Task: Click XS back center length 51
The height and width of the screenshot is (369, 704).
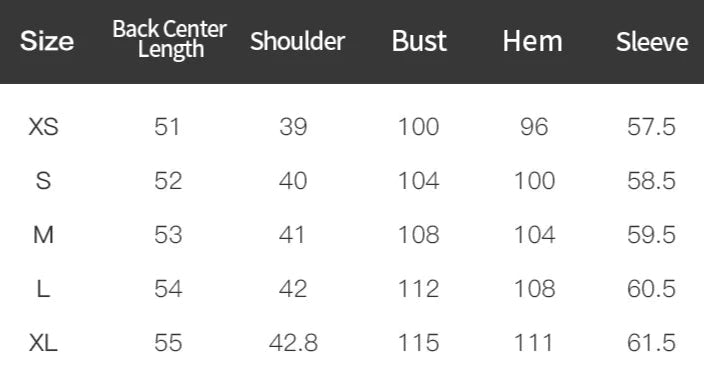Action: click(167, 127)
